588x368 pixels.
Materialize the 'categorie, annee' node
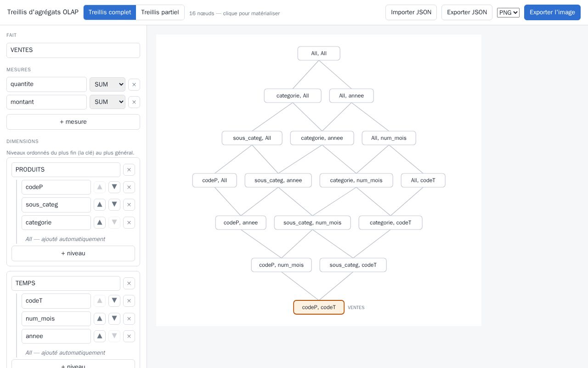(322, 138)
